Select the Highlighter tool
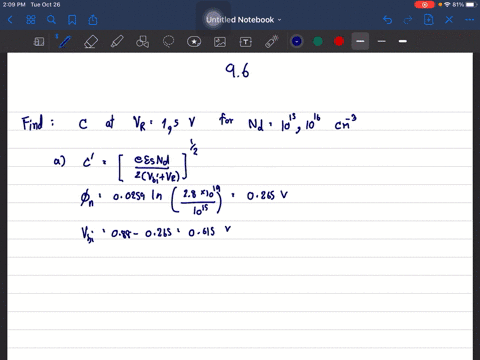This screenshot has width=480, height=360. coord(117,42)
